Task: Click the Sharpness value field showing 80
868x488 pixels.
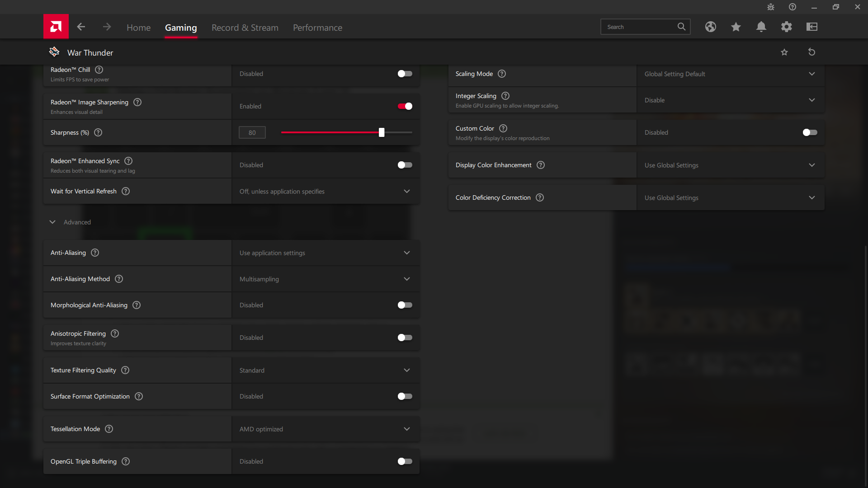Action: point(252,132)
